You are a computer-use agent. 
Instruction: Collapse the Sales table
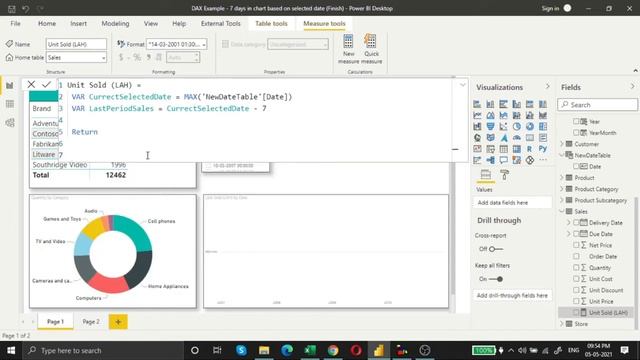(x=562, y=211)
